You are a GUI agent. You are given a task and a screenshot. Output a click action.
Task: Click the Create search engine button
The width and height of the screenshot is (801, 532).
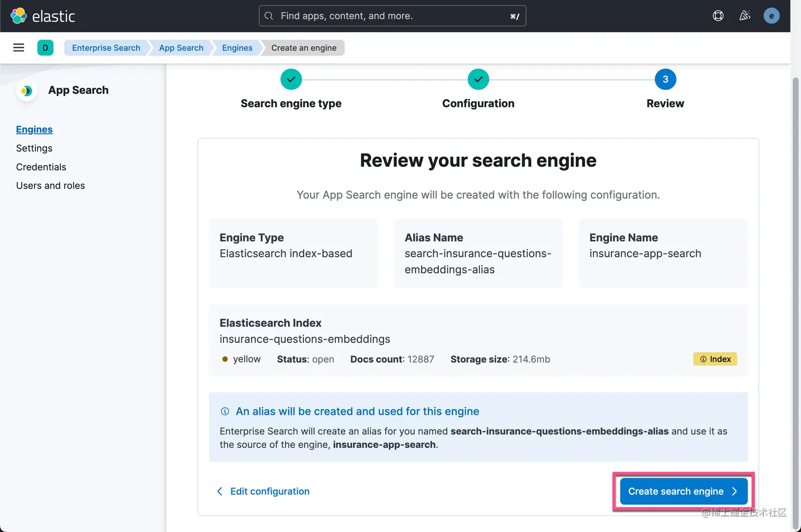[683, 491]
